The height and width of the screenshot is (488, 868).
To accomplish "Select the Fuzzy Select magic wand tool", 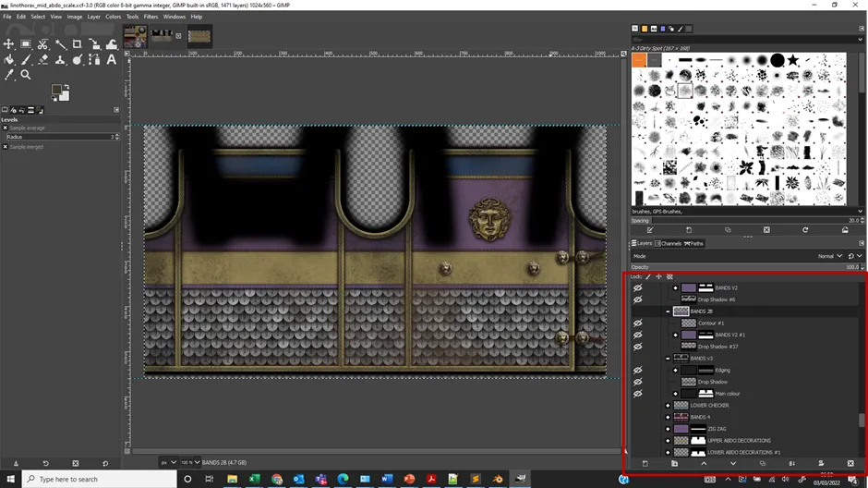I will click(x=60, y=43).
